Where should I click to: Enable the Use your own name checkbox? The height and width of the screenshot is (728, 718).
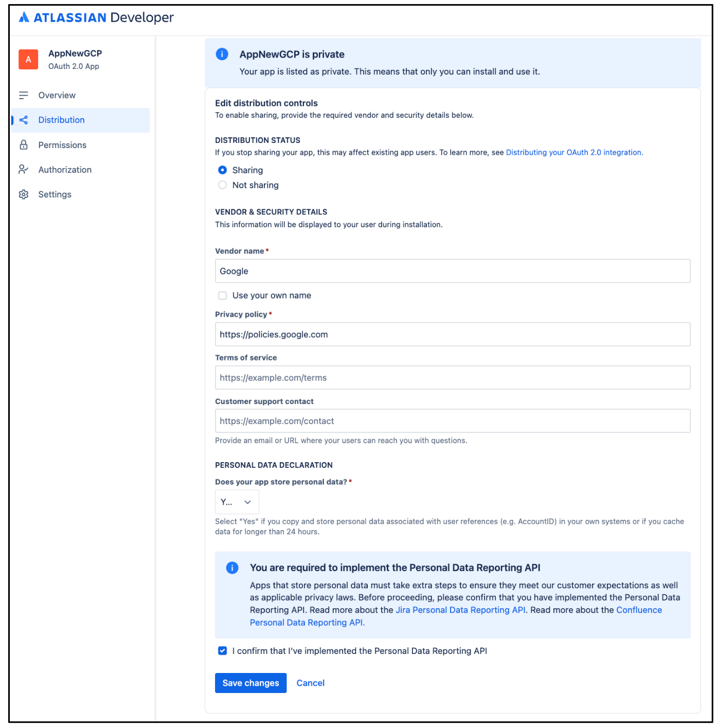click(x=223, y=296)
